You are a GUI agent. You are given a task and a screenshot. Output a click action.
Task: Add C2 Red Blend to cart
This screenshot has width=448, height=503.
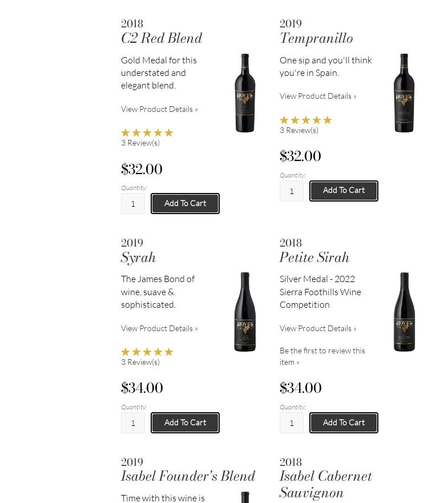185,204
